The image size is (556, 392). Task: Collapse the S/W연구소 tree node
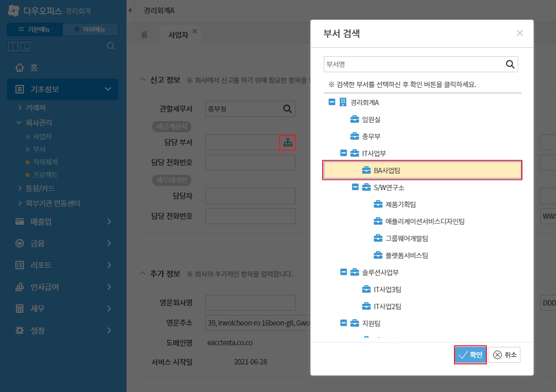pos(355,187)
